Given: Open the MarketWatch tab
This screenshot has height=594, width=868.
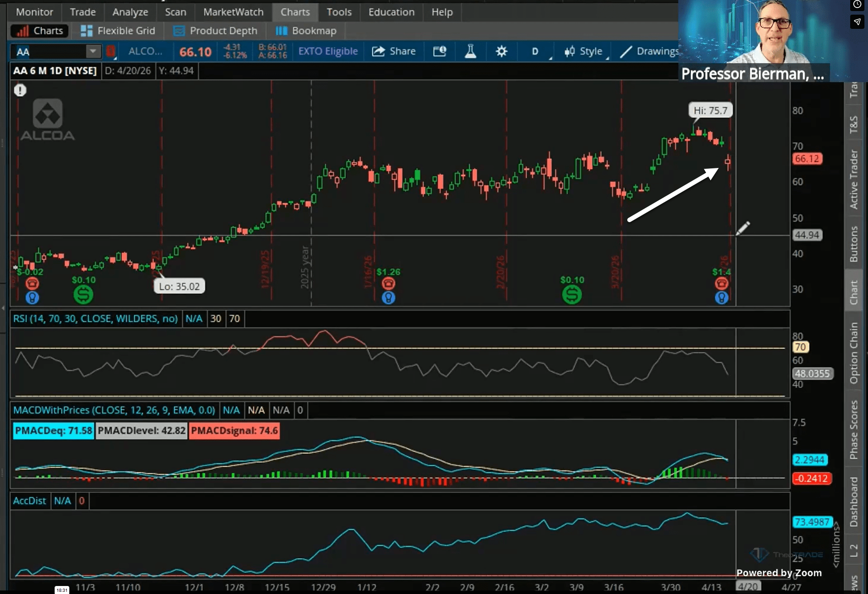Looking at the screenshot, I should point(233,12).
